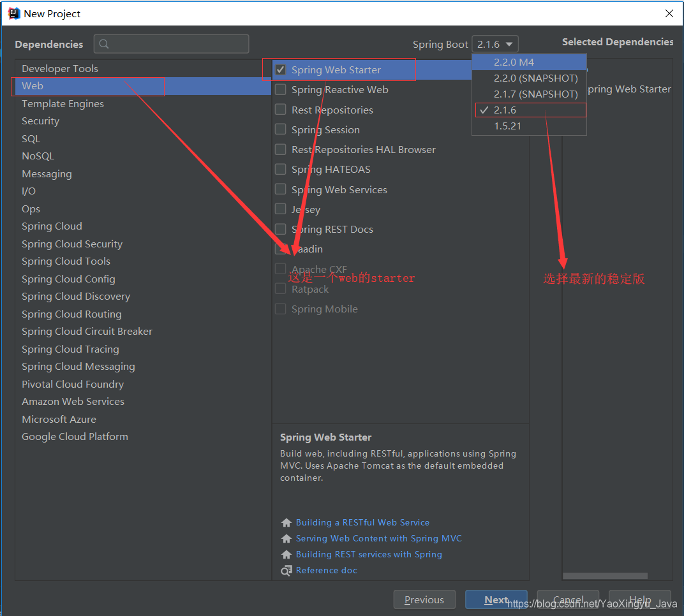The height and width of the screenshot is (616, 684).
Task: Click the scrollbar in Selected Dependencies panel
Action: coord(605,576)
